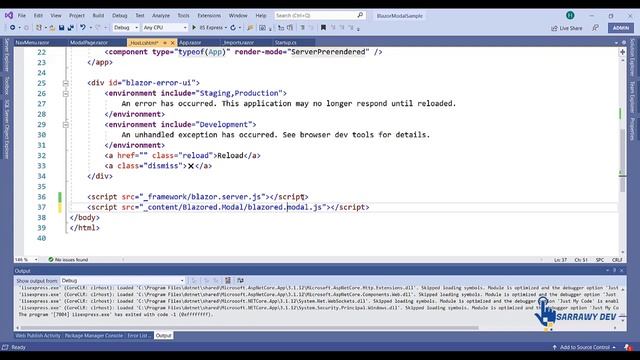Toggle auto-hide pin on Output panel
Viewport: 640px width, 360px height.
[x=614, y=270]
